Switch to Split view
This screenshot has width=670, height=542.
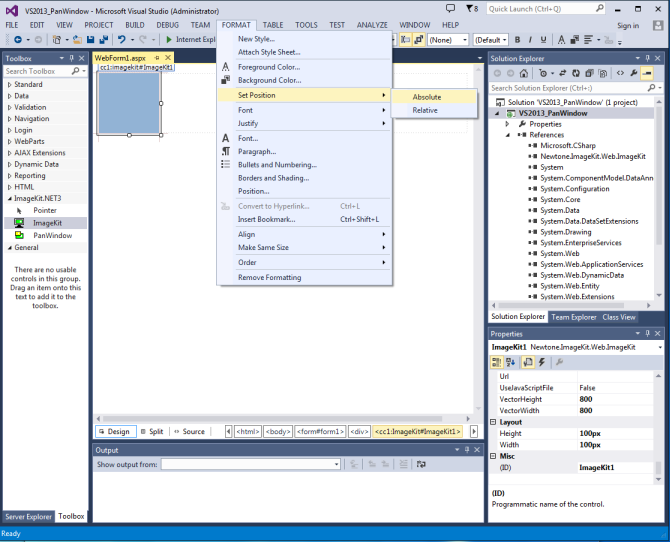152,432
